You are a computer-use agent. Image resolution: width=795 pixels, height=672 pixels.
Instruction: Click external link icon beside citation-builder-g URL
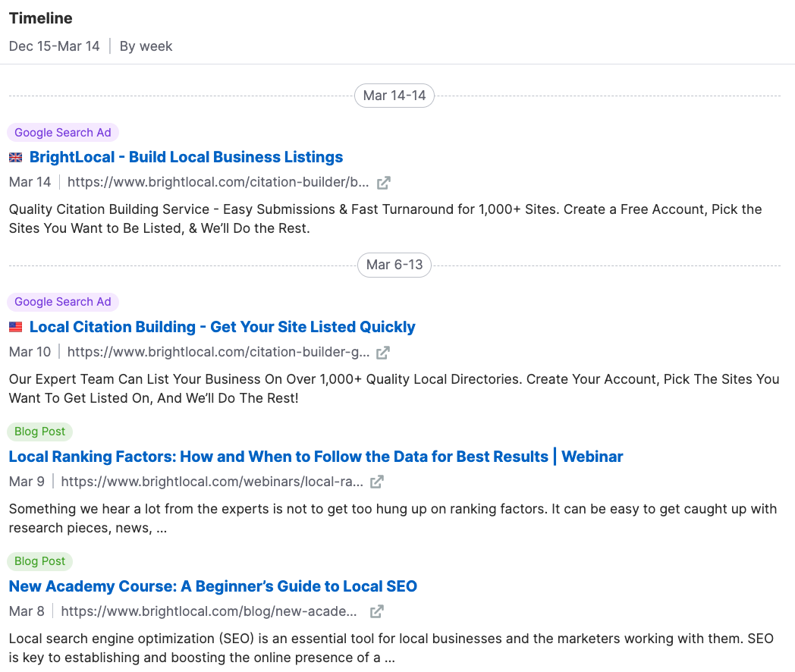384,353
